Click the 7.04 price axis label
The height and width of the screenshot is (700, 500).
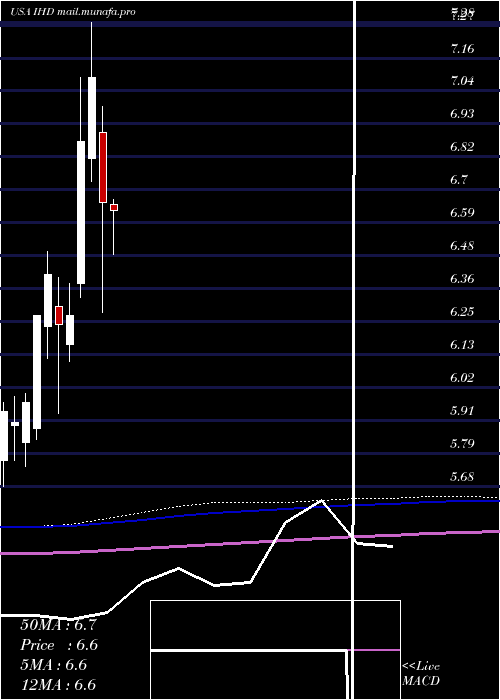pos(462,81)
